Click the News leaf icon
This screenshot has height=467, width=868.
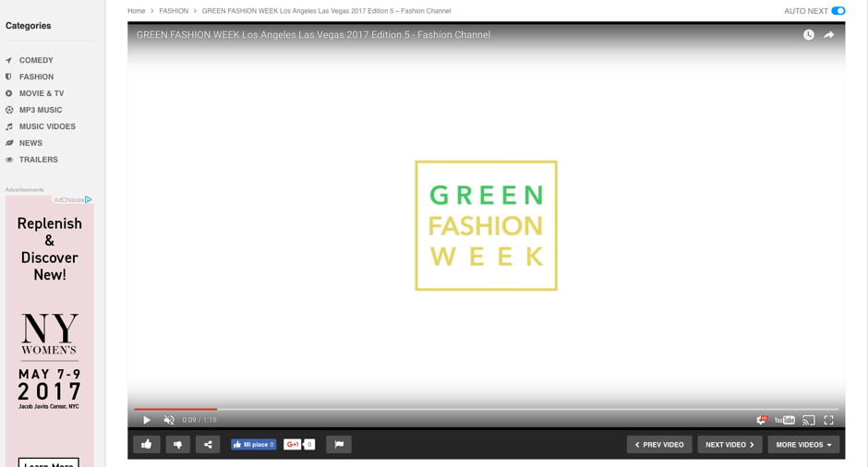click(9, 143)
